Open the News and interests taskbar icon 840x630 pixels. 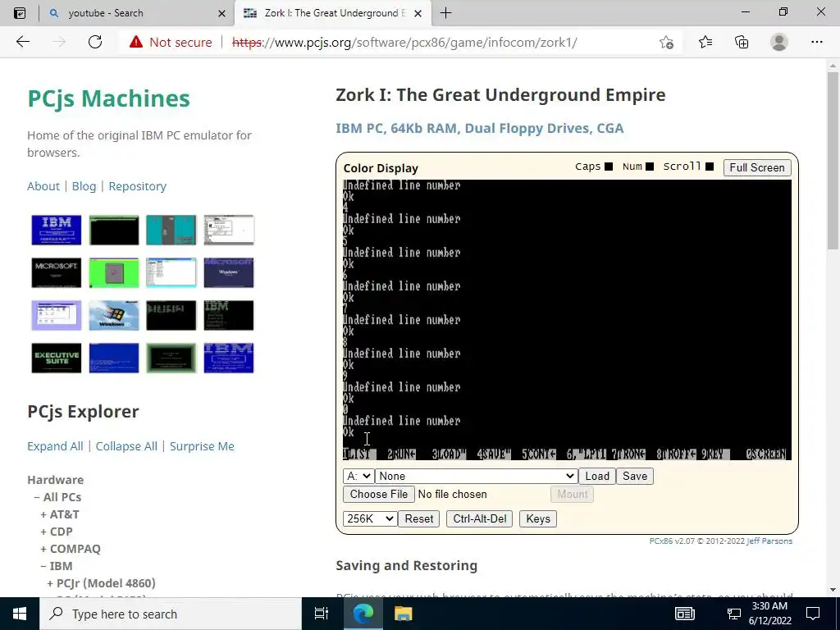685,614
